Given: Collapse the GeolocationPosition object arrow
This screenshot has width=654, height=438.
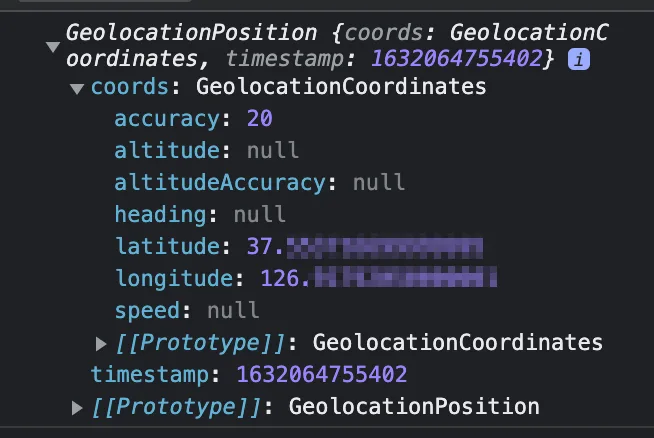Looking at the screenshot, I should point(53,47).
